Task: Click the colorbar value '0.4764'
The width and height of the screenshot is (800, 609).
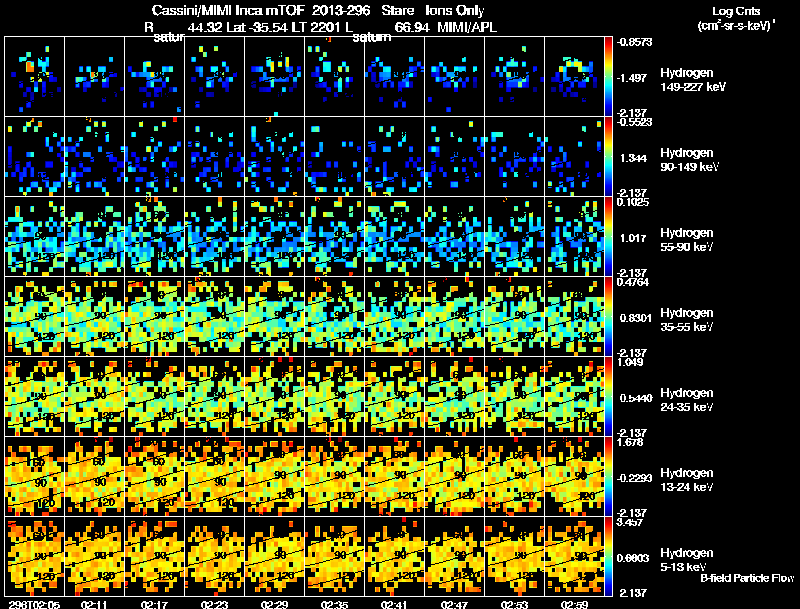Action: point(633,282)
